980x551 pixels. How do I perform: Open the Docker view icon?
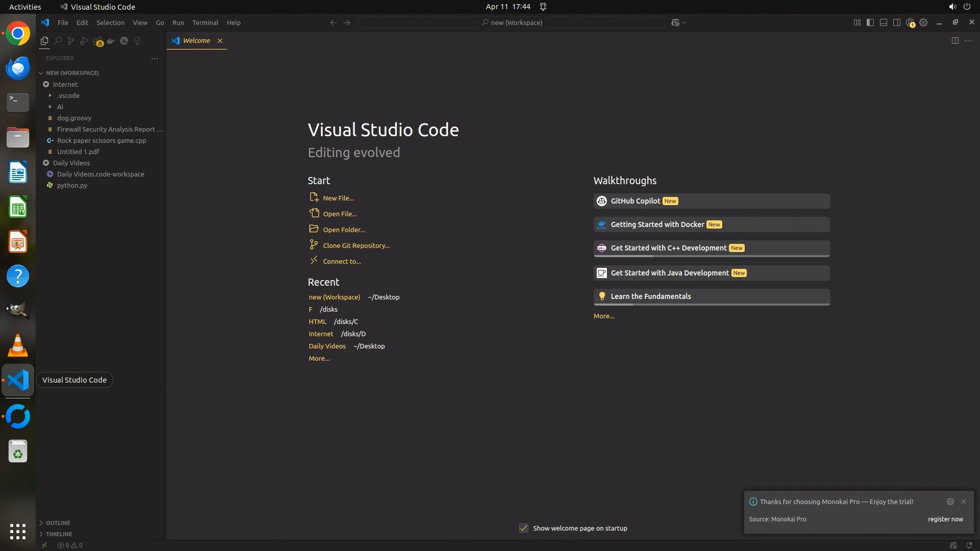[x=111, y=41]
